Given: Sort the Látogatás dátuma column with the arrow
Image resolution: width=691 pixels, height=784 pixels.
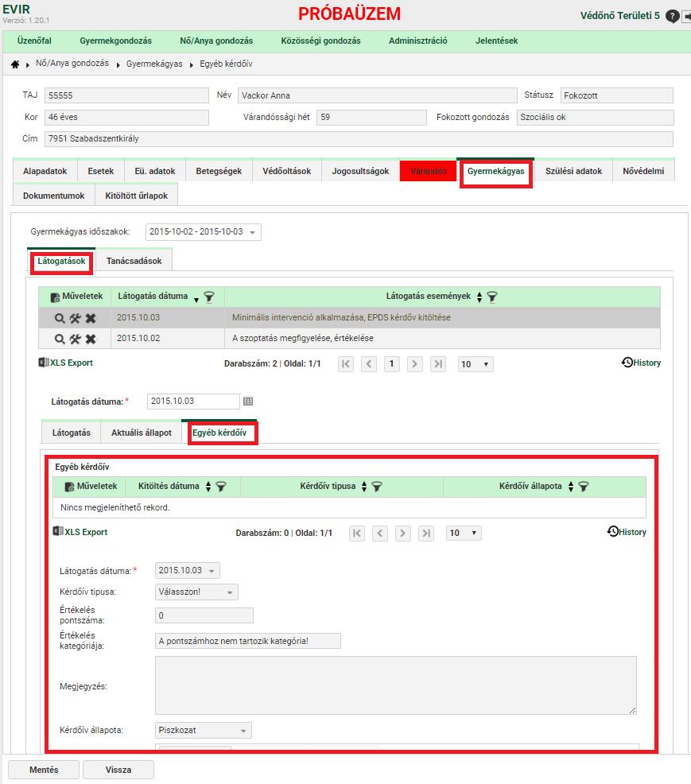Looking at the screenshot, I should 196,299.
